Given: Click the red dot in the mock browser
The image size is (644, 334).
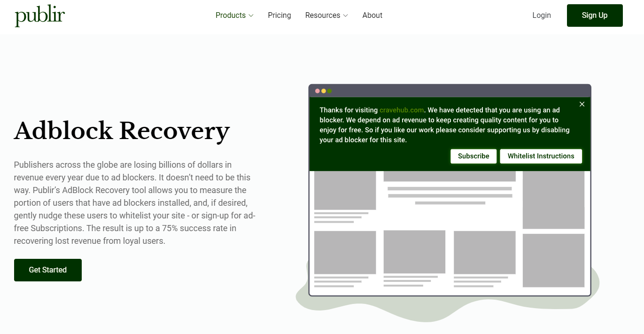Looking at the screenshot, I should [318, 91].
